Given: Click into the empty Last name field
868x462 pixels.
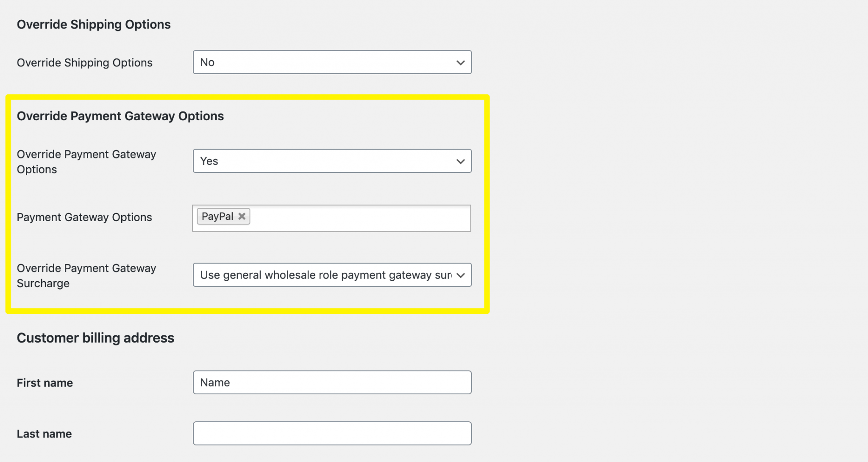Looking at the screenshot, I should click(x=332, y=433).
